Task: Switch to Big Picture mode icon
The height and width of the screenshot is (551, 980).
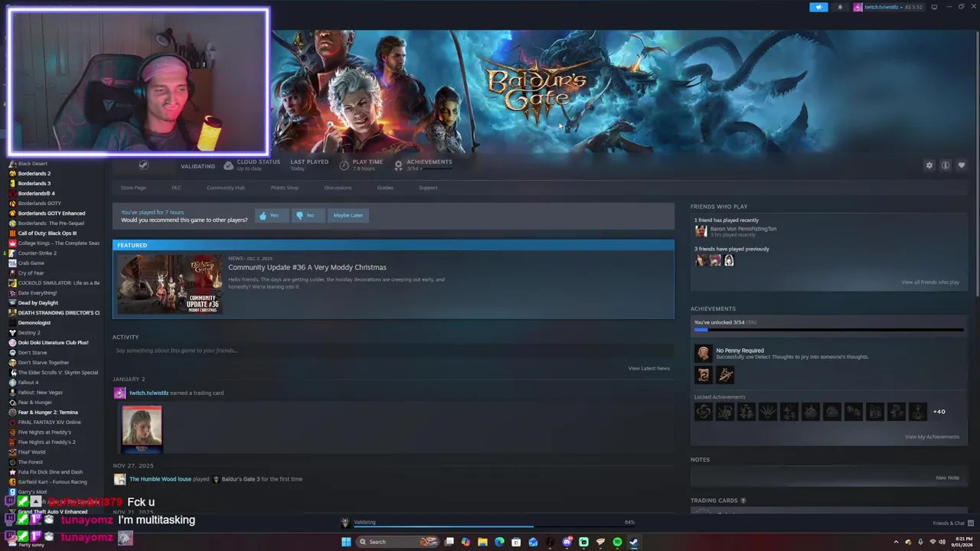Action: (x=934, y=7)
